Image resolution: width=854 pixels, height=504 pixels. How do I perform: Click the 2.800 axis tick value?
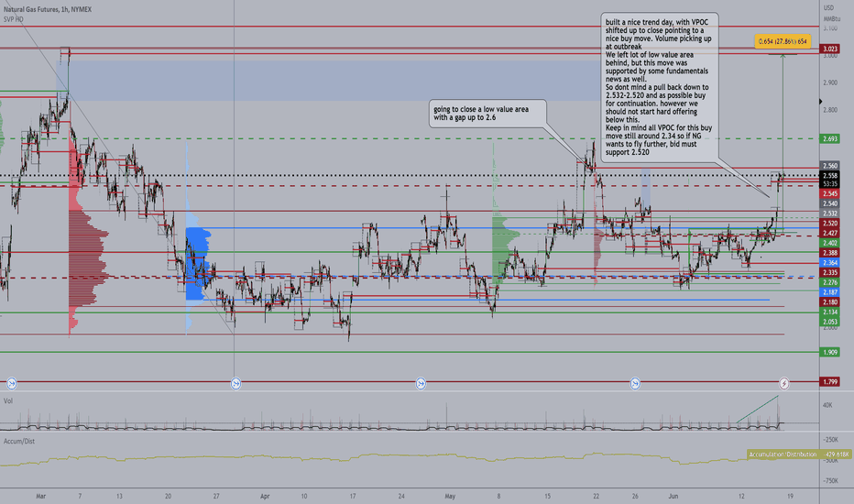(x=830, y=110)
